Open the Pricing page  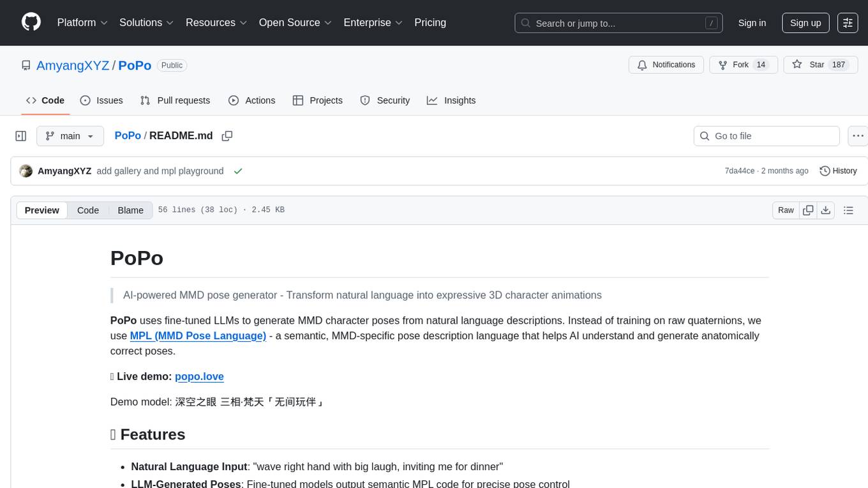pos(430,22)
